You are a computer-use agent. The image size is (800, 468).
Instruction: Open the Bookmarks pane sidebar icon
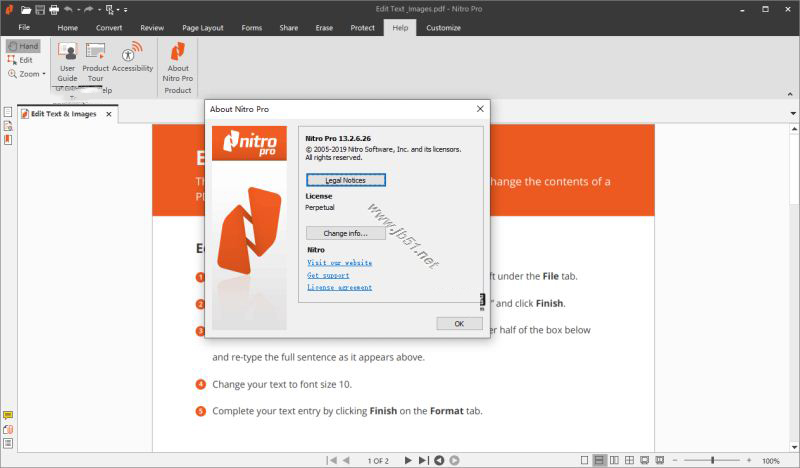[8, 139]
